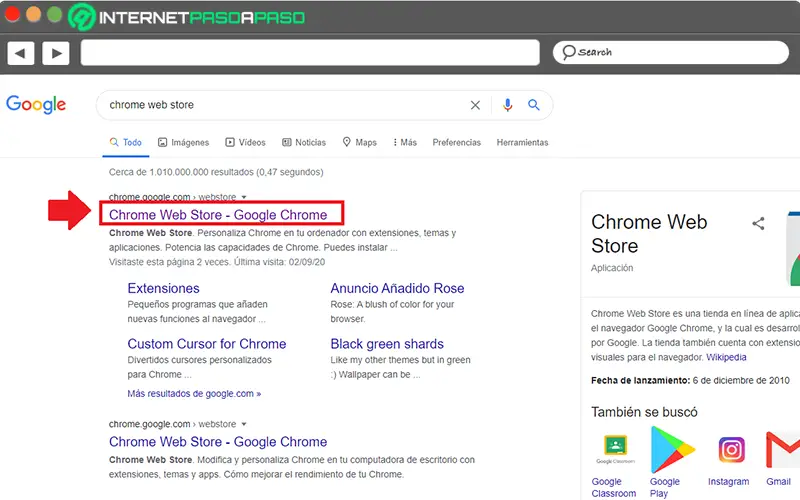Open Herramientas search tools
800x500 pixels.
click(x=522, y=142)
